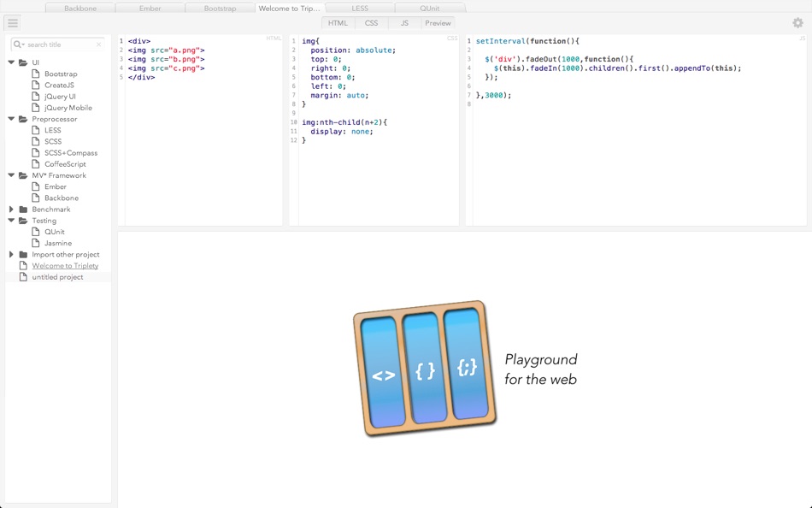
Task: Switch to the Ember tab
Action: click(x=150, y=9)
